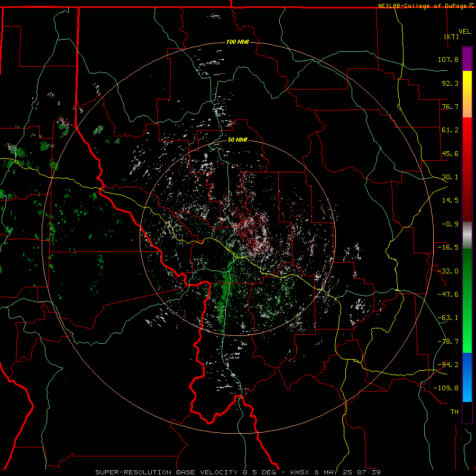
Task: Click the 50 NMI range ring label
Action: point(237,140)
